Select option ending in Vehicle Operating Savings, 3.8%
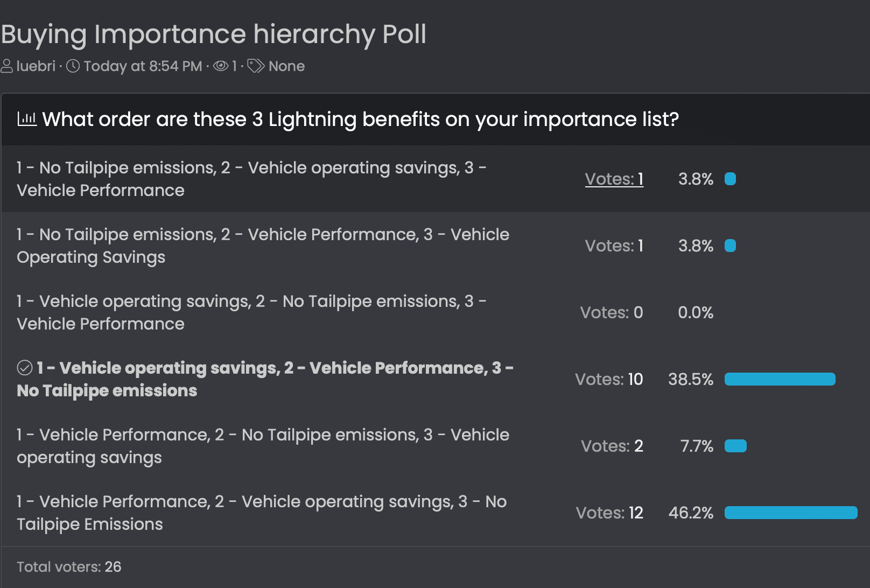 coord(263,246)
